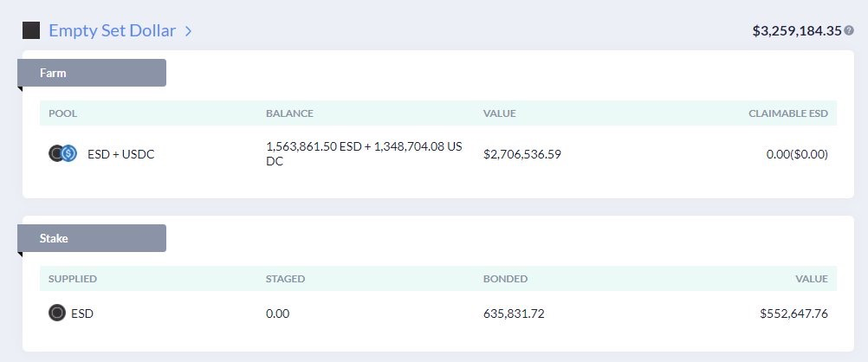Viewport: 868px width, 362px height.
Task: Click the 635,831.72 bonded amount
Action: [x=514, y=314]
